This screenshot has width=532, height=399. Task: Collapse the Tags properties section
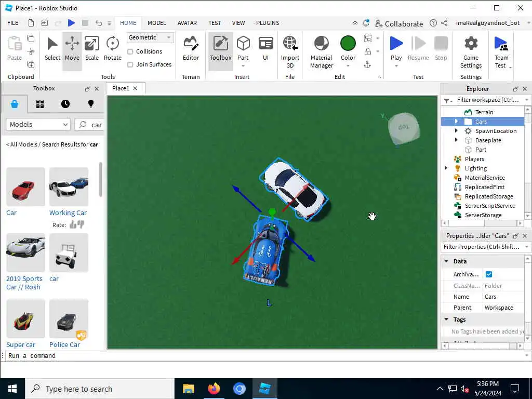[446, 320]
